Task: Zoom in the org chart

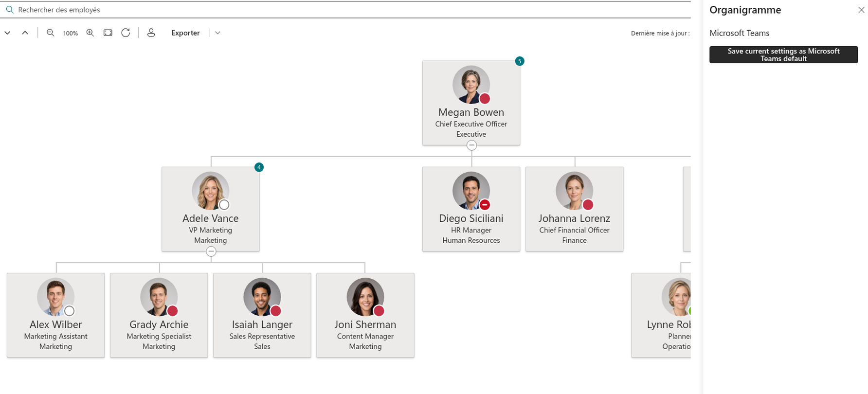Action: (x=90, y=33)
